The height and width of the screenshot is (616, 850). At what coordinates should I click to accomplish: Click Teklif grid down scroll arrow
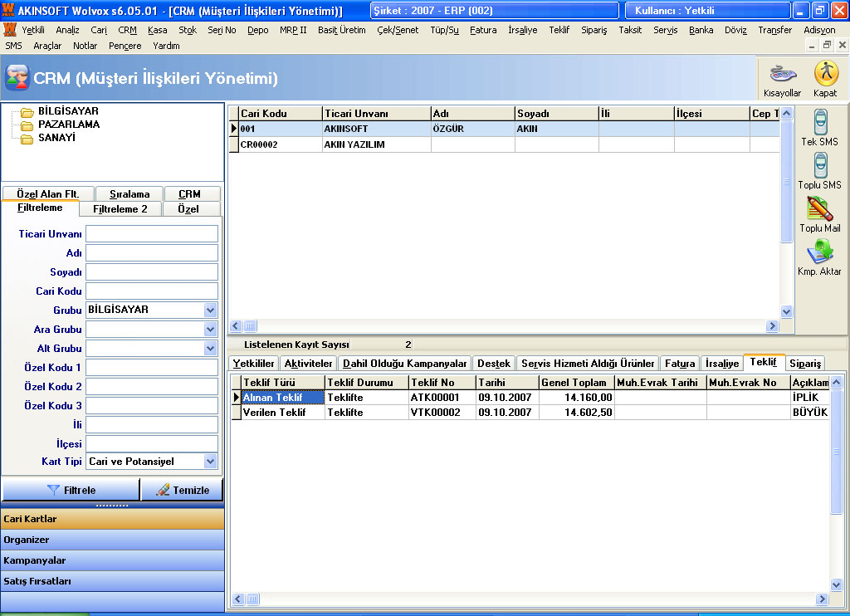pyautogui.click(x=837, y=584)
